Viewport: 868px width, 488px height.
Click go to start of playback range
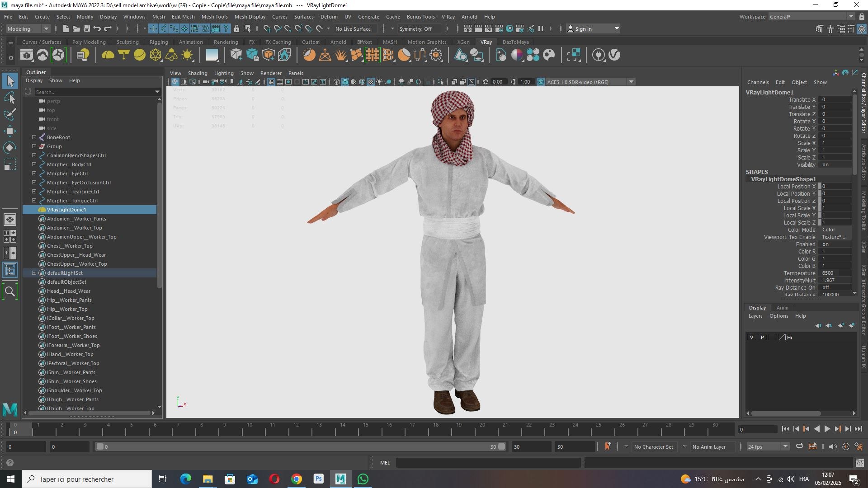[x=785, y=429]
